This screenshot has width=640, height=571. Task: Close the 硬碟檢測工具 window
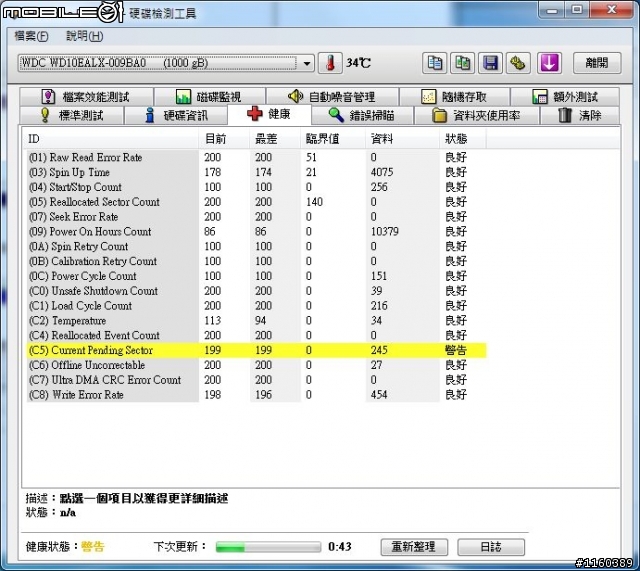[x=611, y=10]
